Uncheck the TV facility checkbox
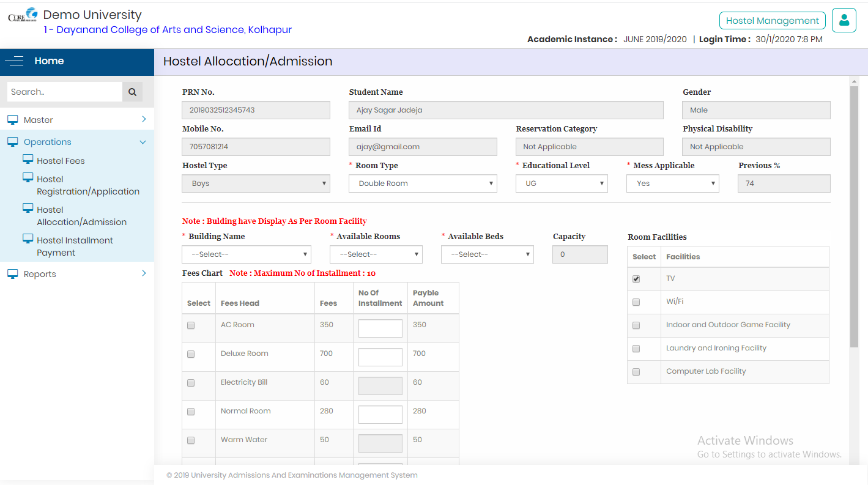This screenshot has width=868, height=485. coord(636,278)
